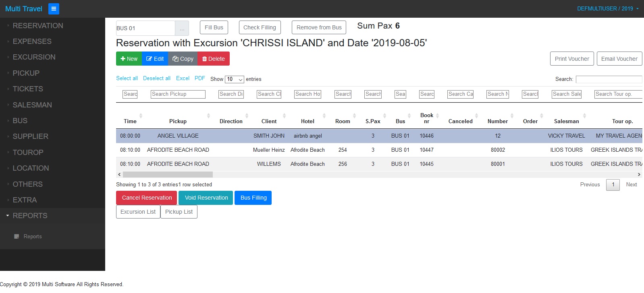
Task: Expand the RESERVATION sidebar section
Action: coord(38,26)
